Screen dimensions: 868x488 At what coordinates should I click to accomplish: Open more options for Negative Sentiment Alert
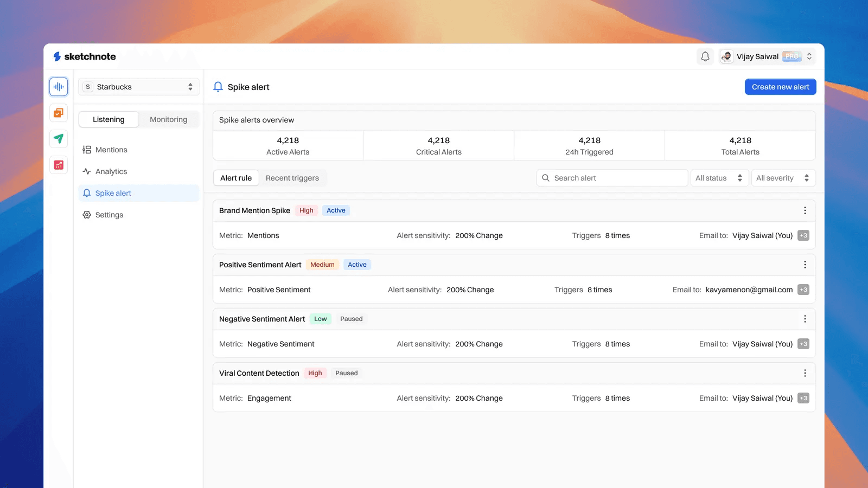tap(805, 319)
